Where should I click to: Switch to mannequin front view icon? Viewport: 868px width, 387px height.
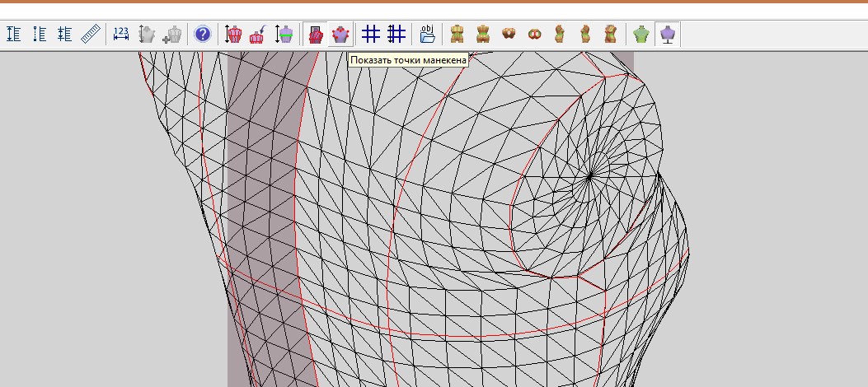click(457, 35)
